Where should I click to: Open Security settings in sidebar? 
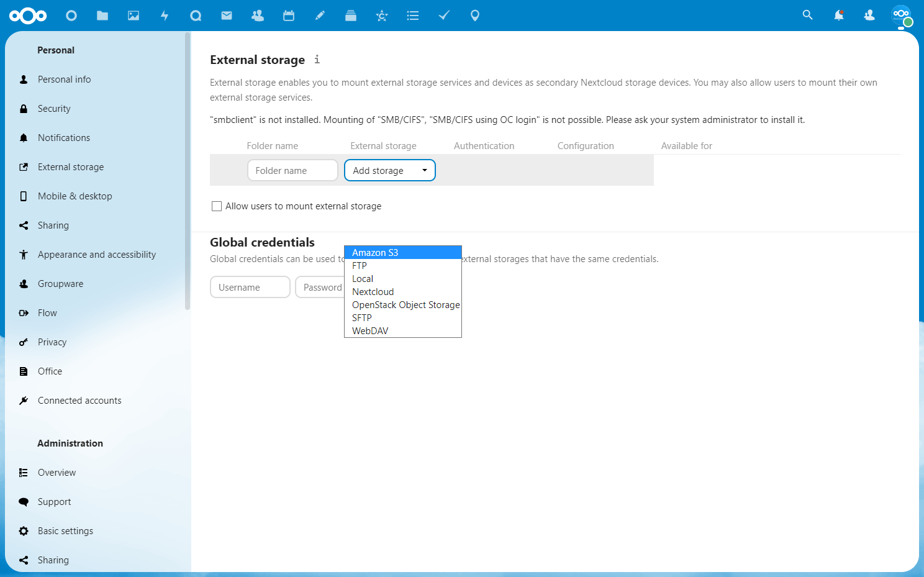tap(54, 109)
